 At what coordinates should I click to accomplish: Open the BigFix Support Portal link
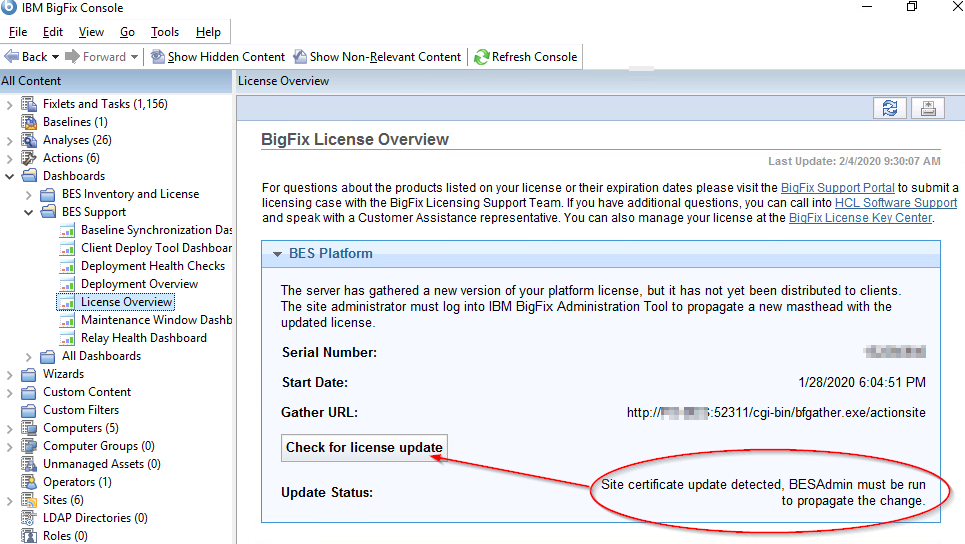(x=838, y=188)
